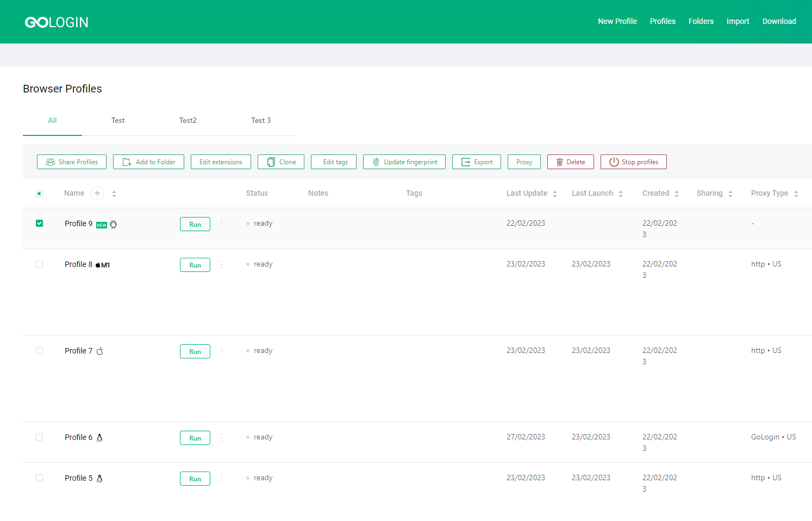Screen dimensions: 812x521
Task: Open options menu beside Profile 8 Run button
Action: 221,264
